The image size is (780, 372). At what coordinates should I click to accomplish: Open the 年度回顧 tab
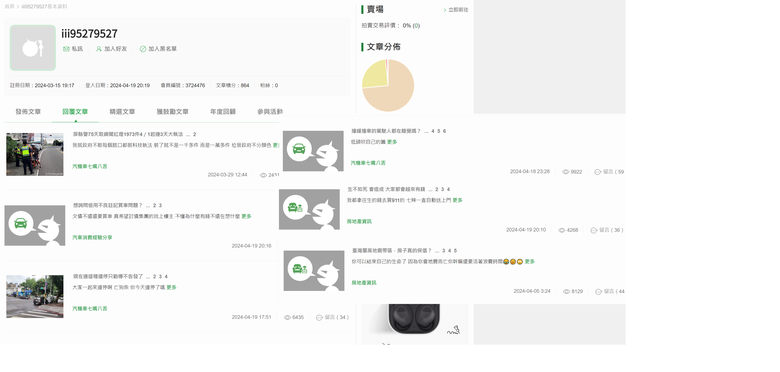[x=223, y=112]
